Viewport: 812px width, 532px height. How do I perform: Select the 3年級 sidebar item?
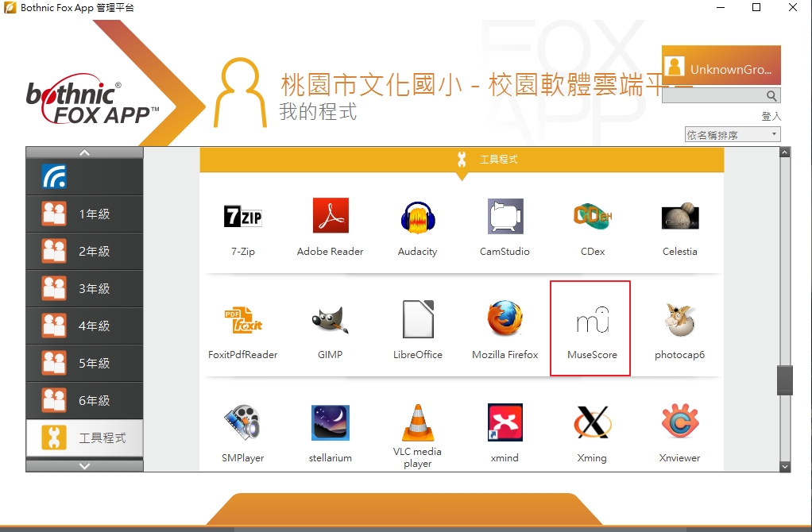click(x=84, y=288)
